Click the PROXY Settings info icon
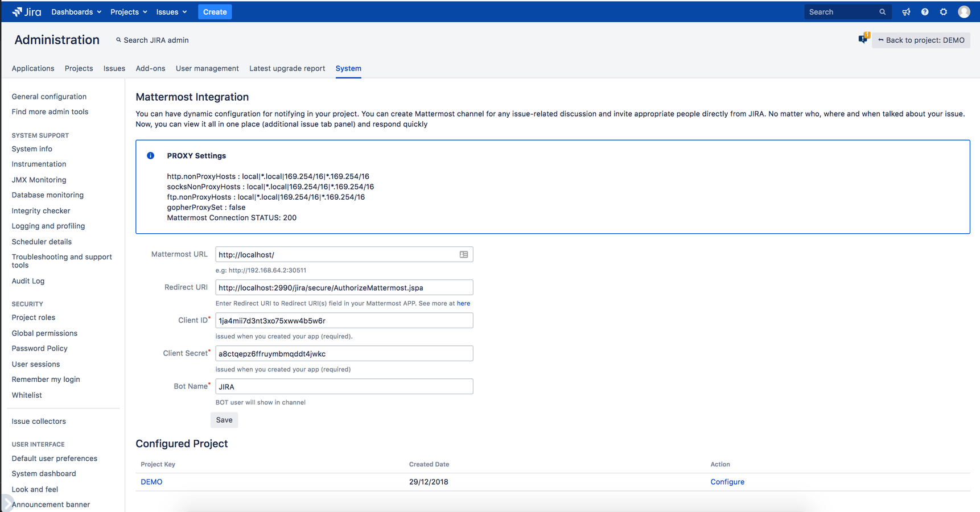Viewport: 980px width, 512px height. [x=150, y=156]
